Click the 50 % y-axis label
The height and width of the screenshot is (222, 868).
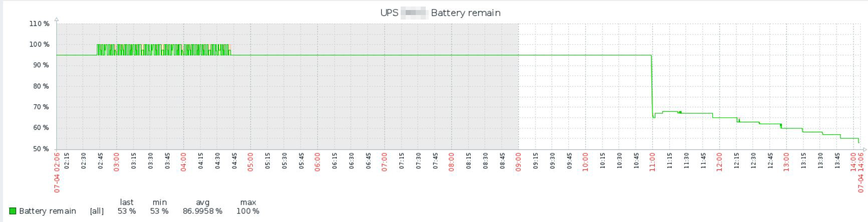coord(41,149)
